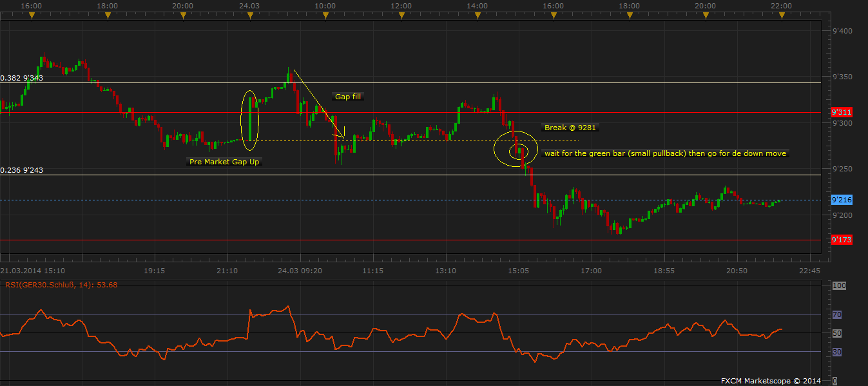Click the 19:15 time axis label
868x386 pixels.
pyautogui.click(x=155, y=271)
